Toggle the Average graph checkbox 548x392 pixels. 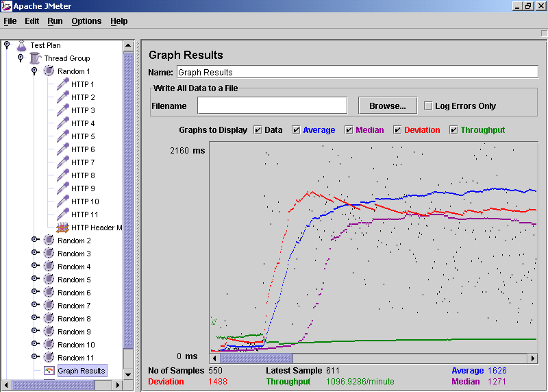pos(296,130)
